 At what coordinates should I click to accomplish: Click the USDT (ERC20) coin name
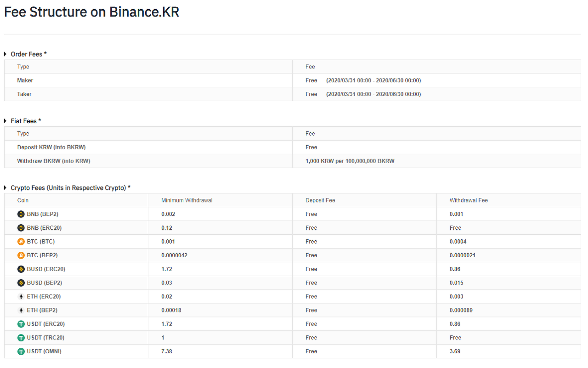coord(46,324)
